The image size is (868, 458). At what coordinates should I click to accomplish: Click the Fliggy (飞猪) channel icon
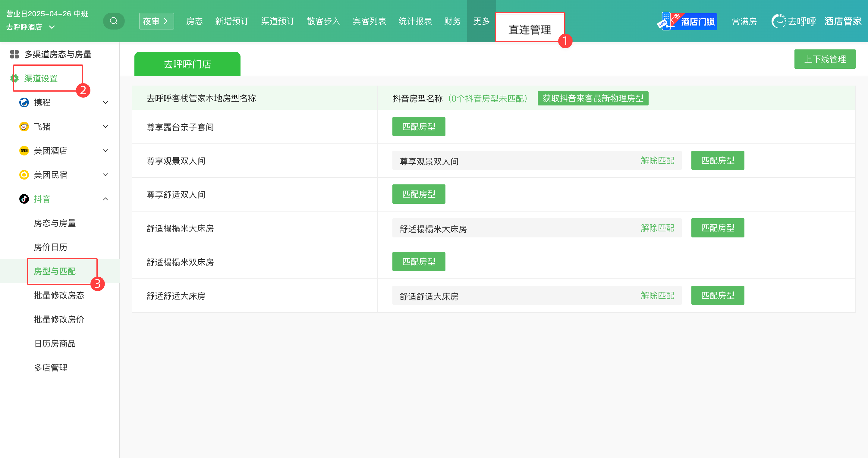coord(24,127)
